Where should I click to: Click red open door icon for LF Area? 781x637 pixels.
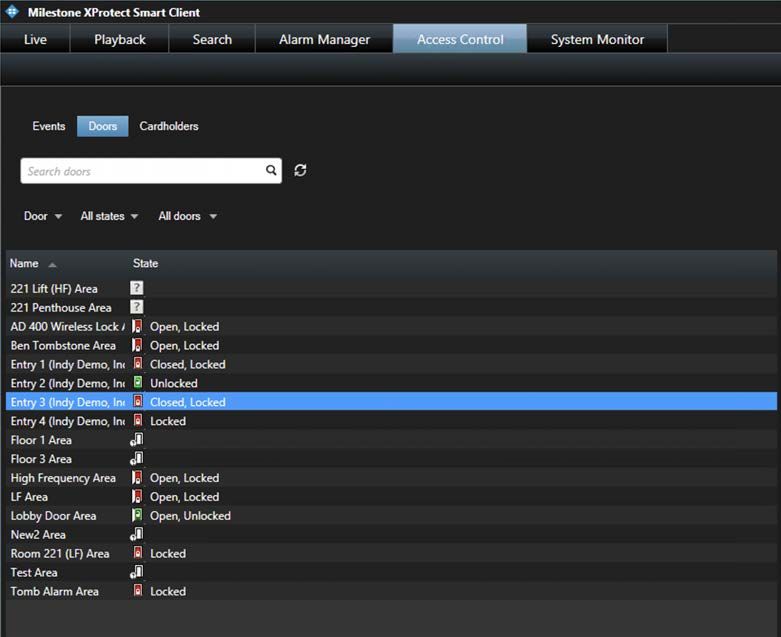click(137, 497)
